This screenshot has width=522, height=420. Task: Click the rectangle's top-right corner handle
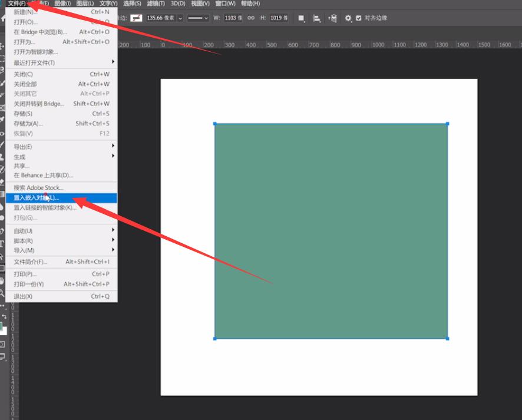447,124
